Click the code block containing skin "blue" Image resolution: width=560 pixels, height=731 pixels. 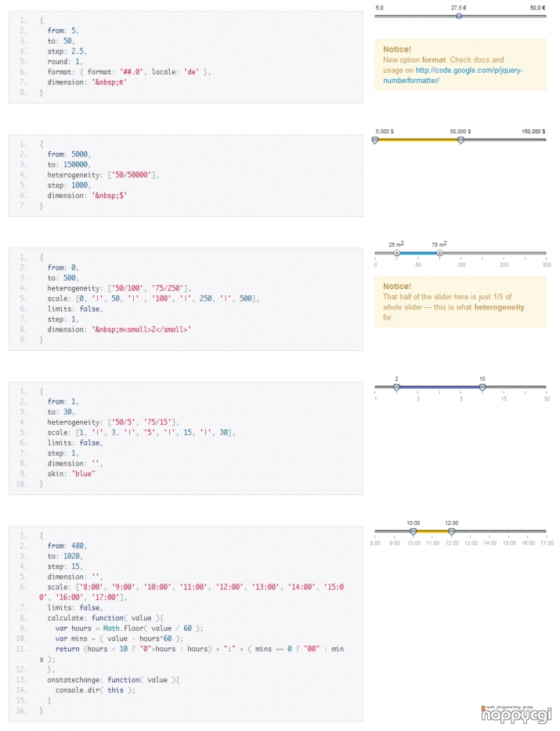(x=186, y=439)
